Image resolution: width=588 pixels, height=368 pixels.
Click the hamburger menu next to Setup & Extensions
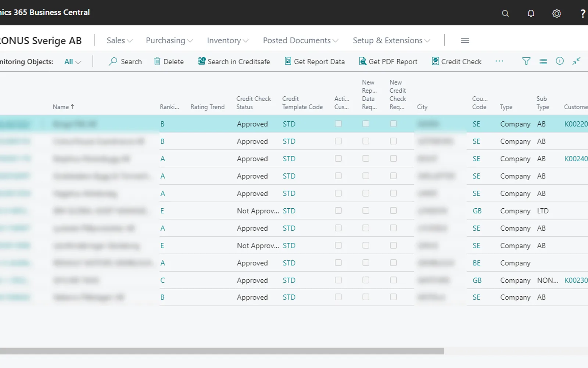(465, 40)
